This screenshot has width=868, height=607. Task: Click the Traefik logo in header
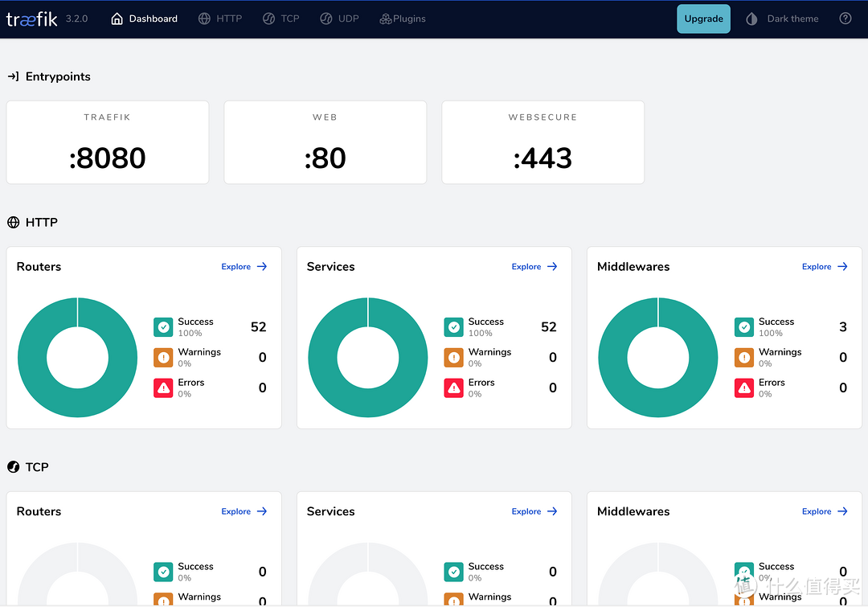pos(32,18)
